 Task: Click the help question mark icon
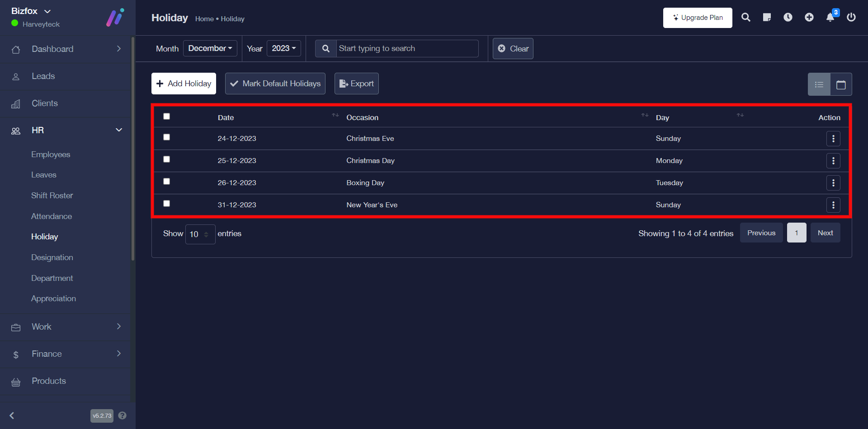122,415
